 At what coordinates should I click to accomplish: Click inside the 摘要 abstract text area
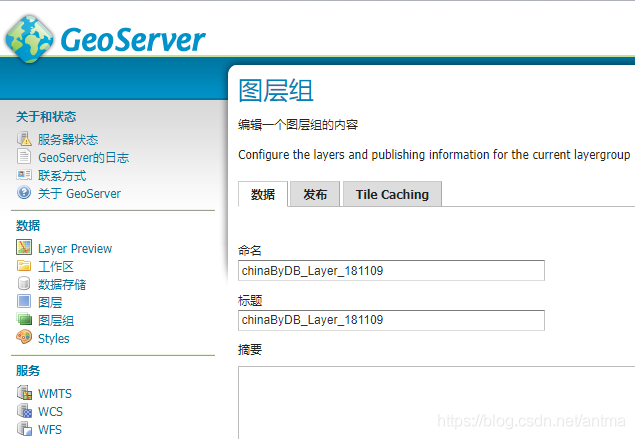point(436,400)
